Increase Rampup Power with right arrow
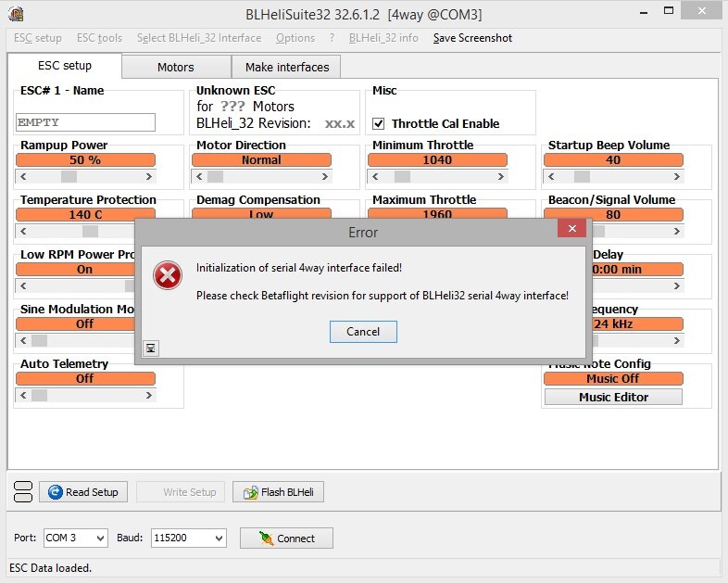This screenshot has height=583, width=728. pyautogui.click(x=148, y=176)
